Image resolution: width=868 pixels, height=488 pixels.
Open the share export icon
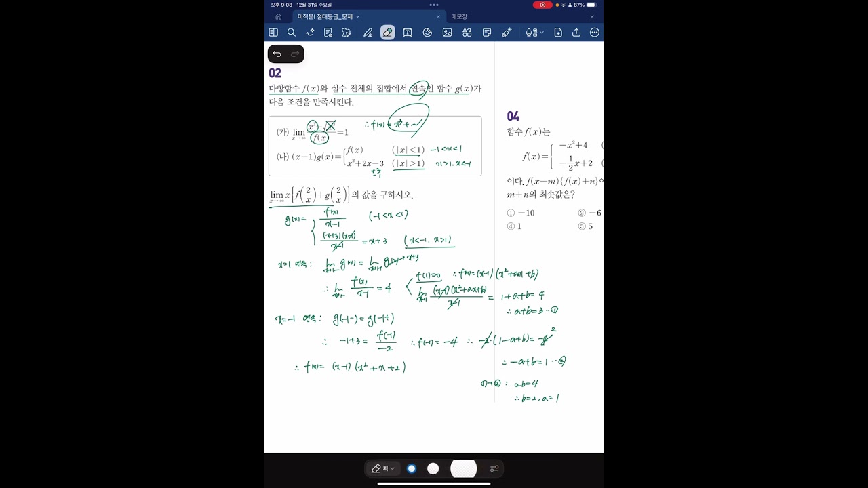[576, 32]
